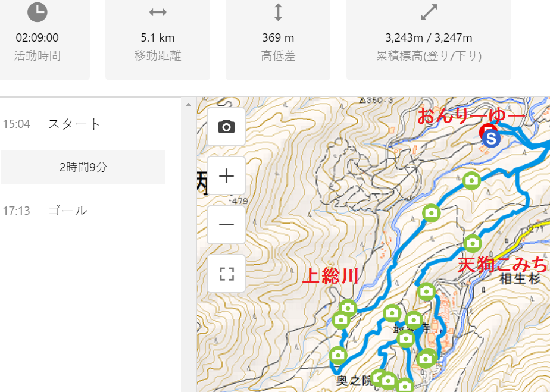Click the 上総川 label on the map
The height and width of the screenshot is (392, 550).
click(330, 275)
